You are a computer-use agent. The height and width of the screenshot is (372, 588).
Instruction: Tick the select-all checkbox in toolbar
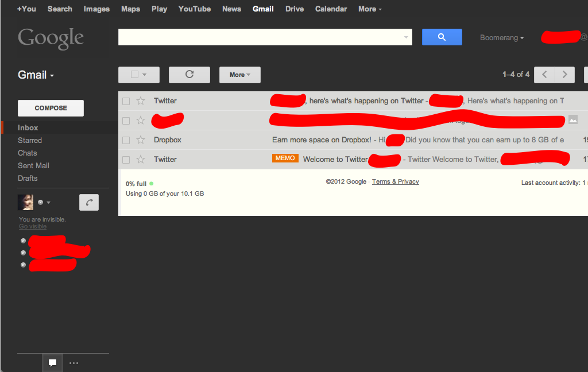pos(134,75)
